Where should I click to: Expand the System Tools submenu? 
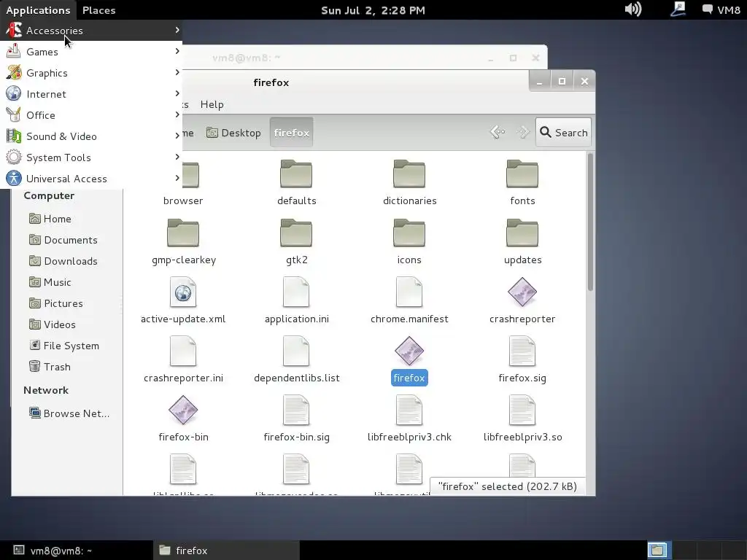(x=91, y=157)
